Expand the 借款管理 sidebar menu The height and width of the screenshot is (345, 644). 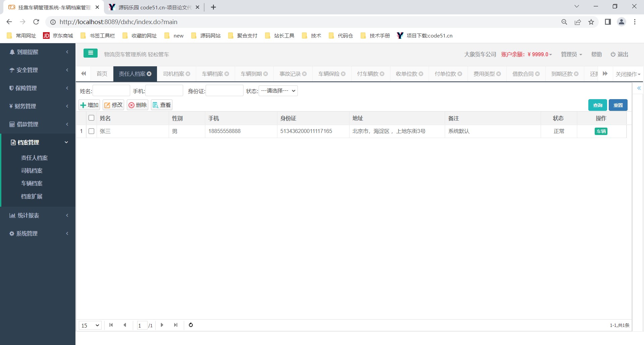(x=38, y=124)
